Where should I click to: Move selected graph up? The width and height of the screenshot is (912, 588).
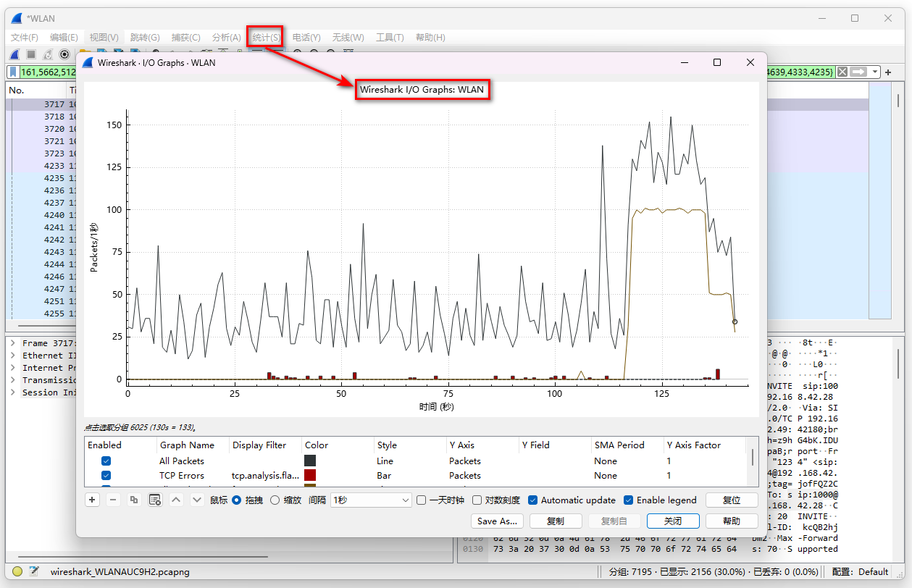176,500
